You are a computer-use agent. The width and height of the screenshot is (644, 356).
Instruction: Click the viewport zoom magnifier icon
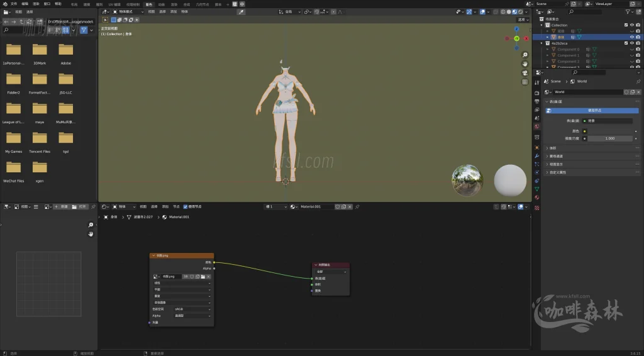(525, 55)
